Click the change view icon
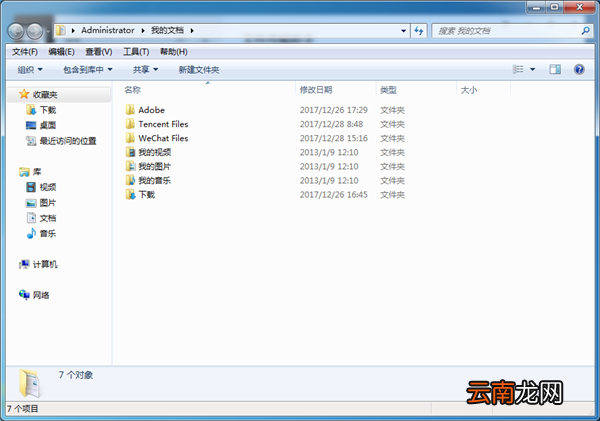Screen dimensions: 600x421 (518, 69)
